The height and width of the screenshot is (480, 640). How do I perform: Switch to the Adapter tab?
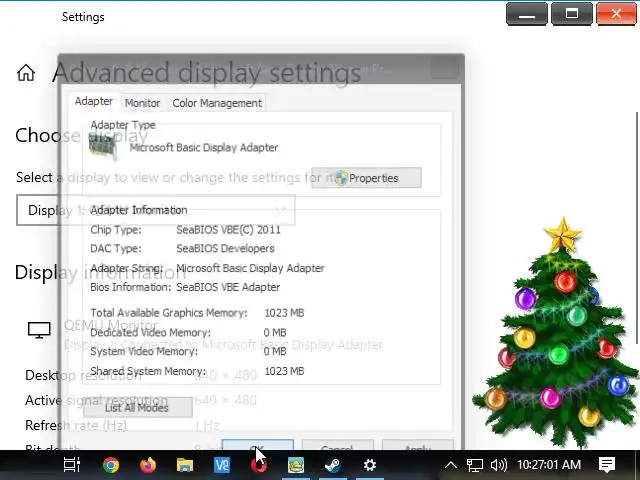94,101
